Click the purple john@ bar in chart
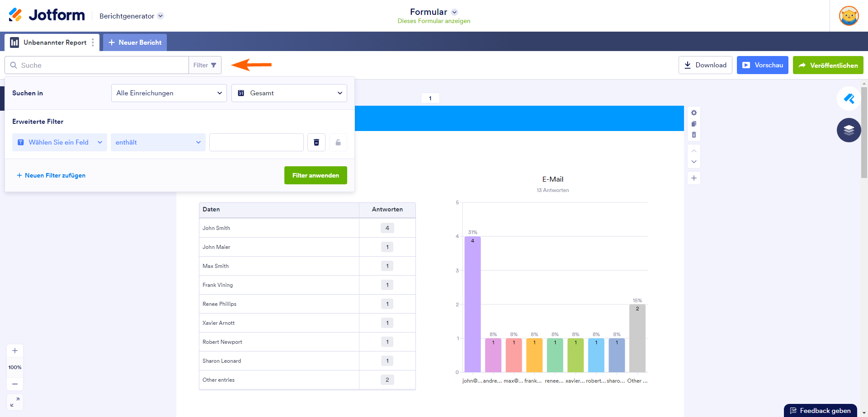 coord(472,307)
